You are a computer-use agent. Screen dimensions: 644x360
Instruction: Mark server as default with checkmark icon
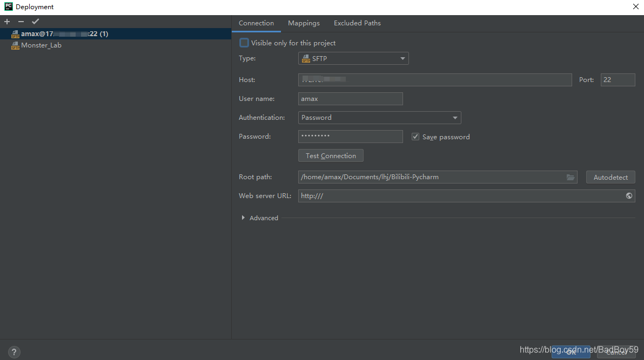[x=35, y=22]
